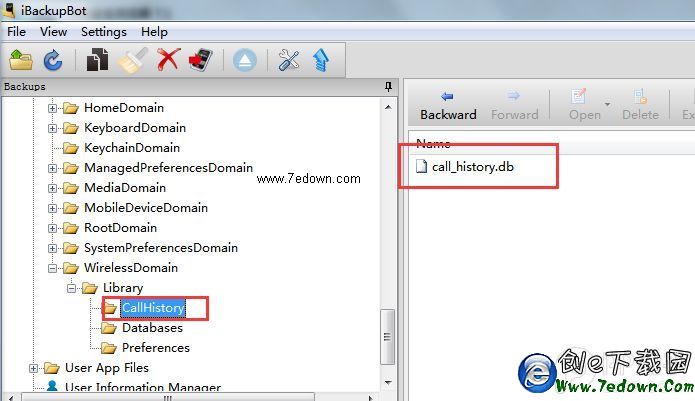Click the User Information Manager person icon

tap(52, 386)
